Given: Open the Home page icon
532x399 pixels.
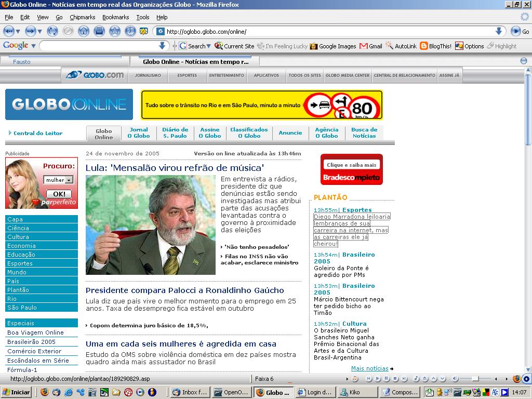Looking at the screenshot, I should click(84, 31).
